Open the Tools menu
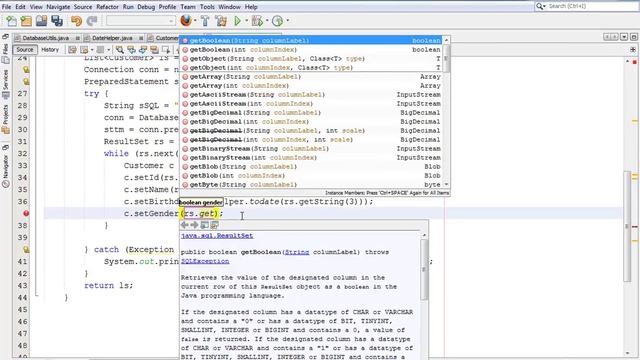The width and height of the screenshot is (640, 360). point(207,7)
